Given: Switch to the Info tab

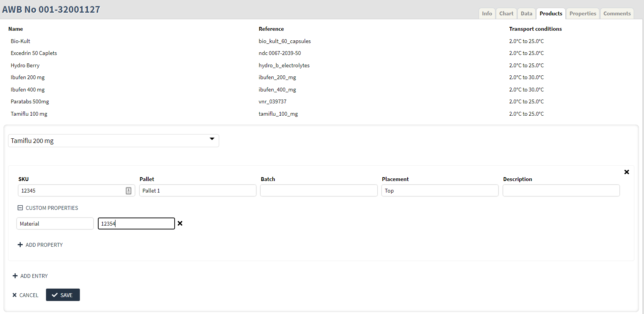Looking at the screenshot, I should [487, 13].
